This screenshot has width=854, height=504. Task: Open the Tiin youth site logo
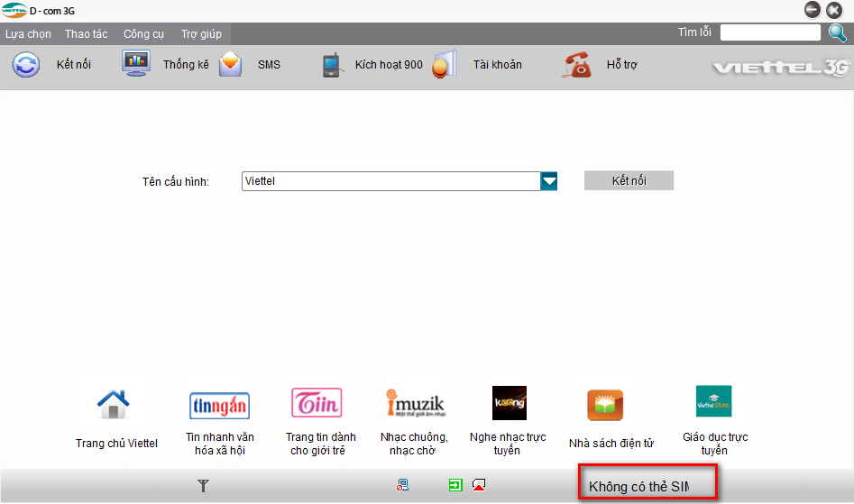[317, 403]
